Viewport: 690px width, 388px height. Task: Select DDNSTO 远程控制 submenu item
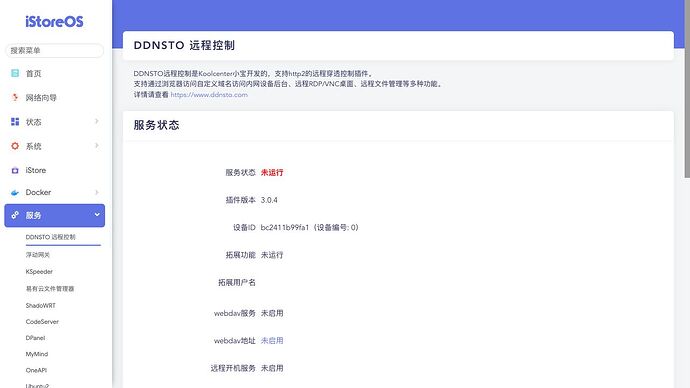[x=51, y=237]
